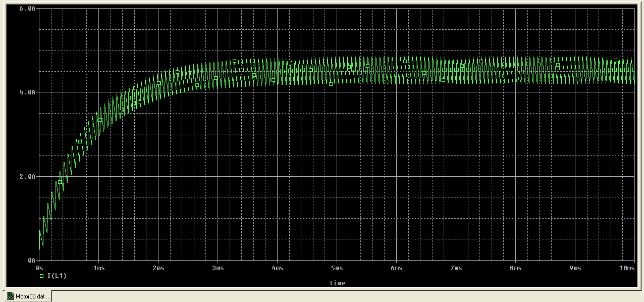Click the 4ms x-axis label

point(277,268)
